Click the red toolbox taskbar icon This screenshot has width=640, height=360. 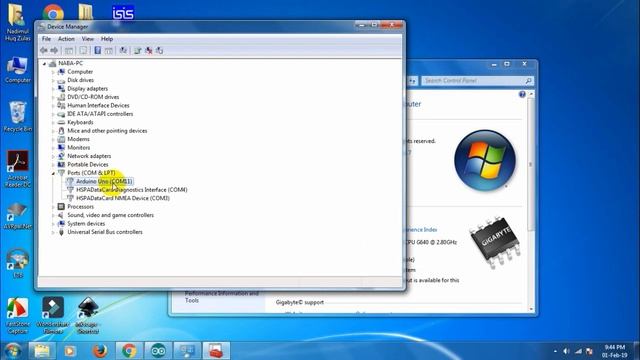(216, 351)
